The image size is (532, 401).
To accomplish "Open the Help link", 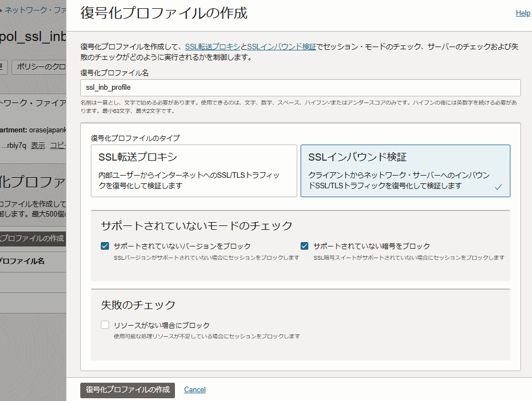I will tap(523, 13).
